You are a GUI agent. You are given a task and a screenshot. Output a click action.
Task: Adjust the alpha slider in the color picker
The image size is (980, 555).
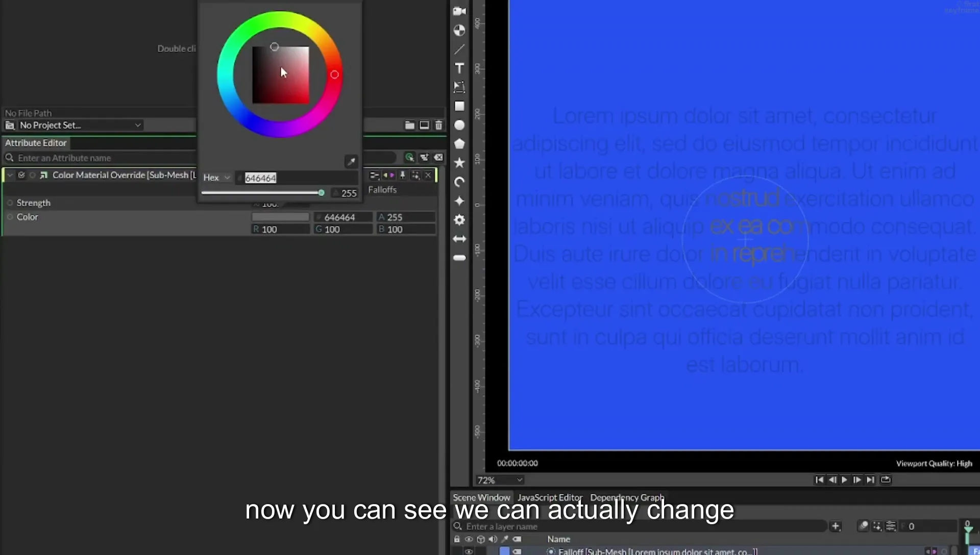263,193
